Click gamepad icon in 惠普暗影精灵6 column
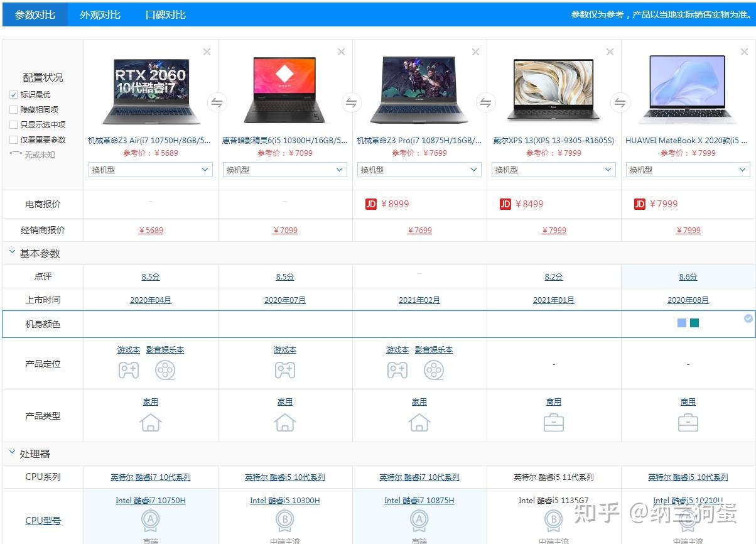The width and height of the screenshot is (756, 544). click(285, 371)
